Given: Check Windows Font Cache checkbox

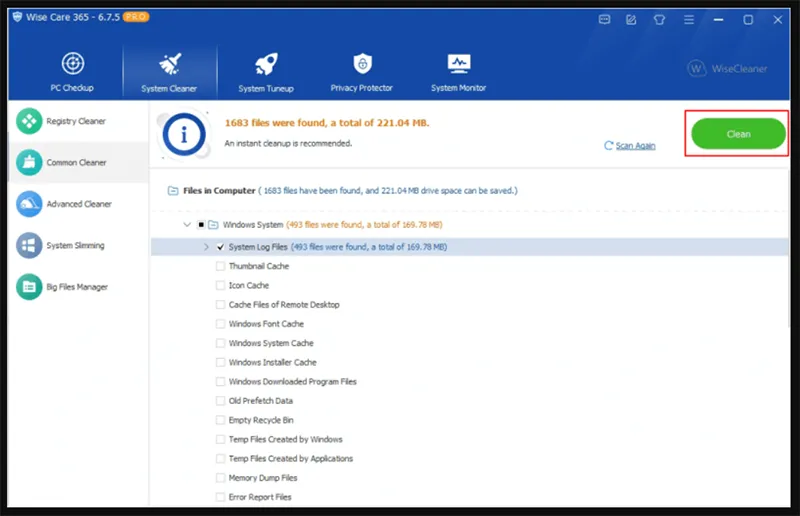Looking at the screenshot, I should click(220, 324).
